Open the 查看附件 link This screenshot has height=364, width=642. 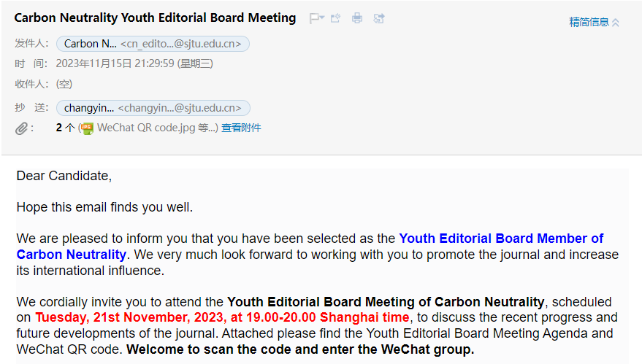tap(241, 128)
